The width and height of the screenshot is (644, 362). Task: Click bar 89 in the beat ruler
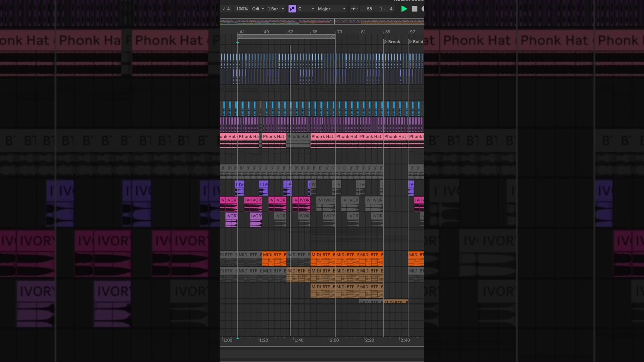pyautogui.click(x=387, y=32)
